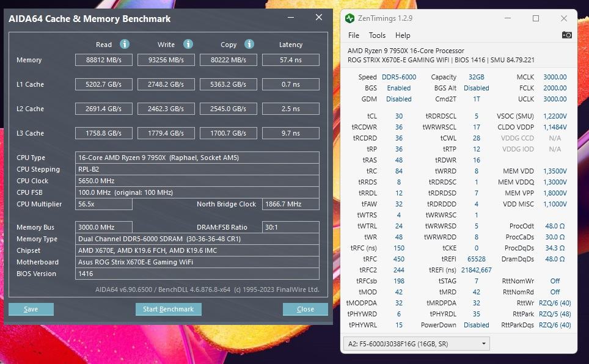Click CPU Stepping field RPL-B2
This screenshot has width=589, height=364.
[197, 169]
